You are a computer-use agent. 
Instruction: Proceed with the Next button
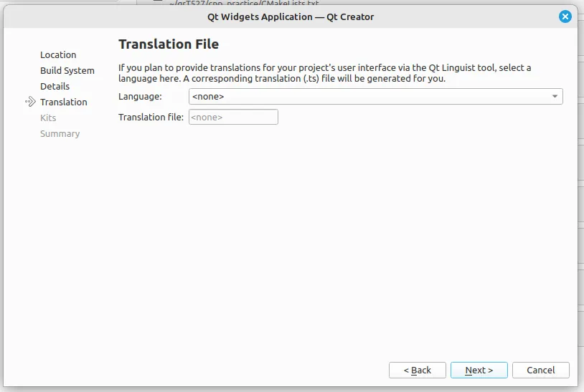(x=479, y=370)
